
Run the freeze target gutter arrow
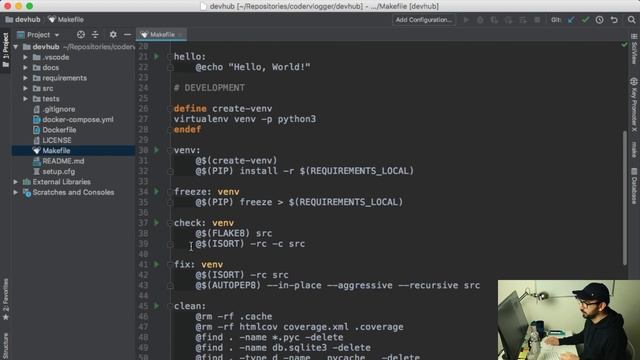156,191
